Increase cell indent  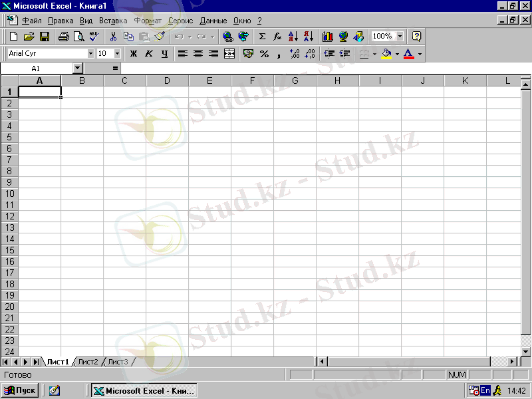(344, 54)
